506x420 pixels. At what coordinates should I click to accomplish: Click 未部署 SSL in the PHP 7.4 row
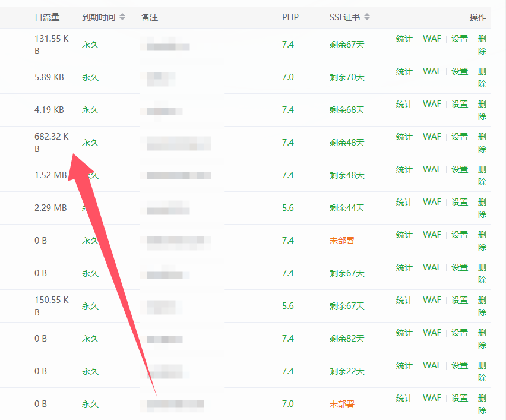click(x=341, y=241)
